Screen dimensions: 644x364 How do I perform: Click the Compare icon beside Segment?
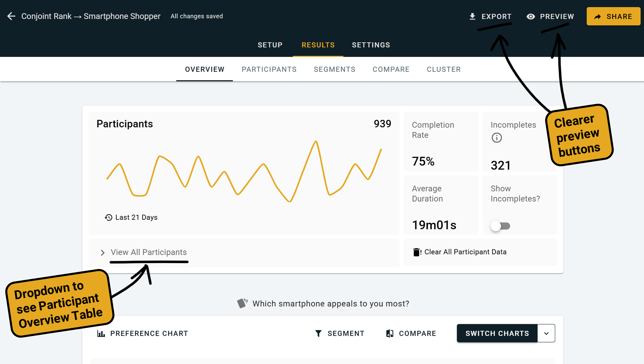point(390,333)
